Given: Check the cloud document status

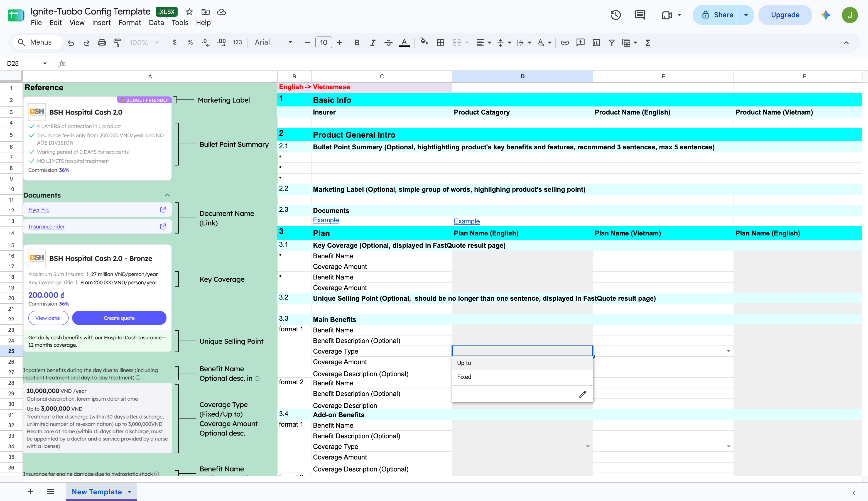Looking at the screenshot, I should tap(221, 12).
